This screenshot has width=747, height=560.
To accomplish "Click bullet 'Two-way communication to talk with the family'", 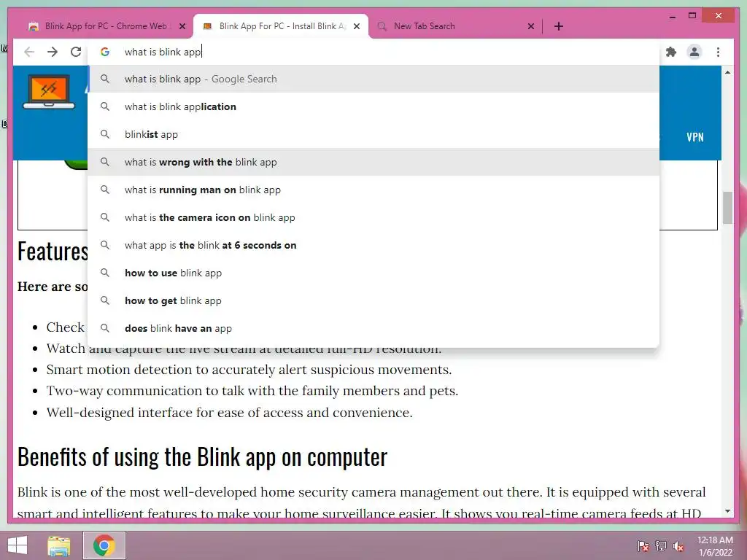I will [x=252, y=391].
